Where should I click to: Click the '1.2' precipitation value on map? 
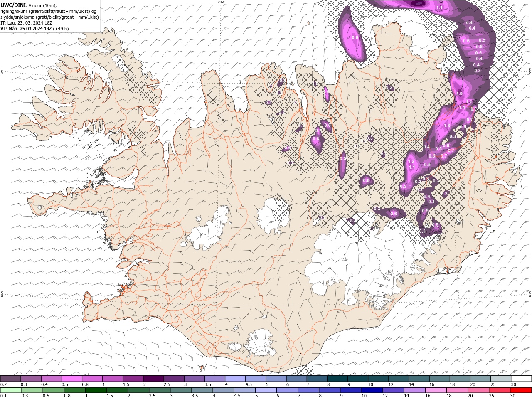tap(411, 161)
